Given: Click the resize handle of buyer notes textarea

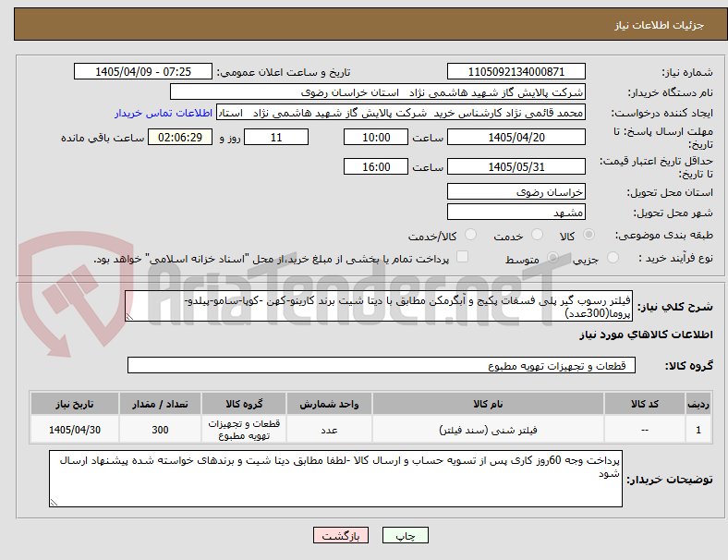Looking at the screenshot, I should [54, 503].
